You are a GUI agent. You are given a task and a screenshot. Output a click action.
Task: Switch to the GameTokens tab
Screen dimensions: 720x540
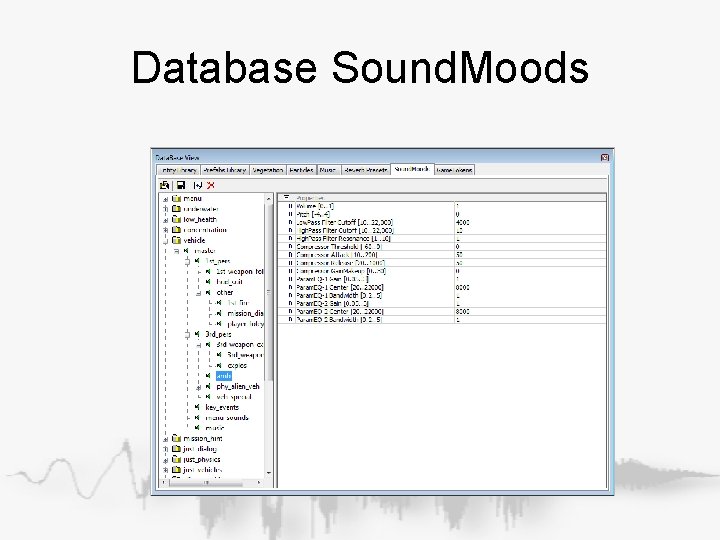[x=454, y=170]
